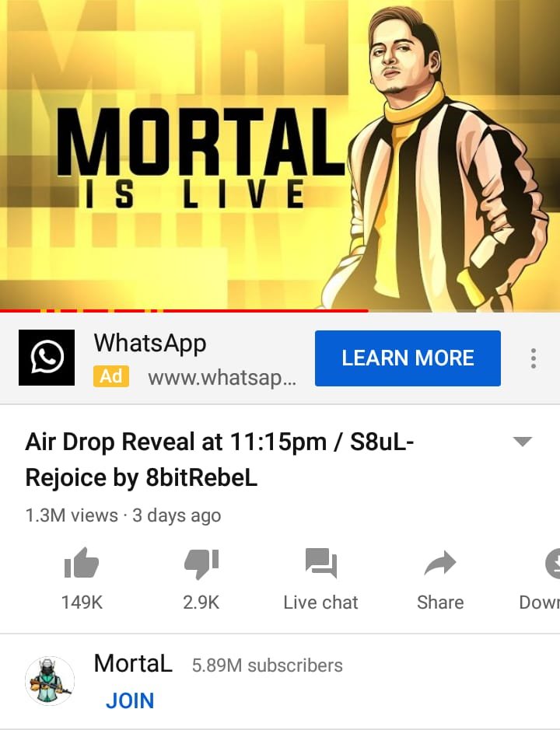560x730 pixels.
Task: Expand video description arrow
Action: (x=522, y=441)
